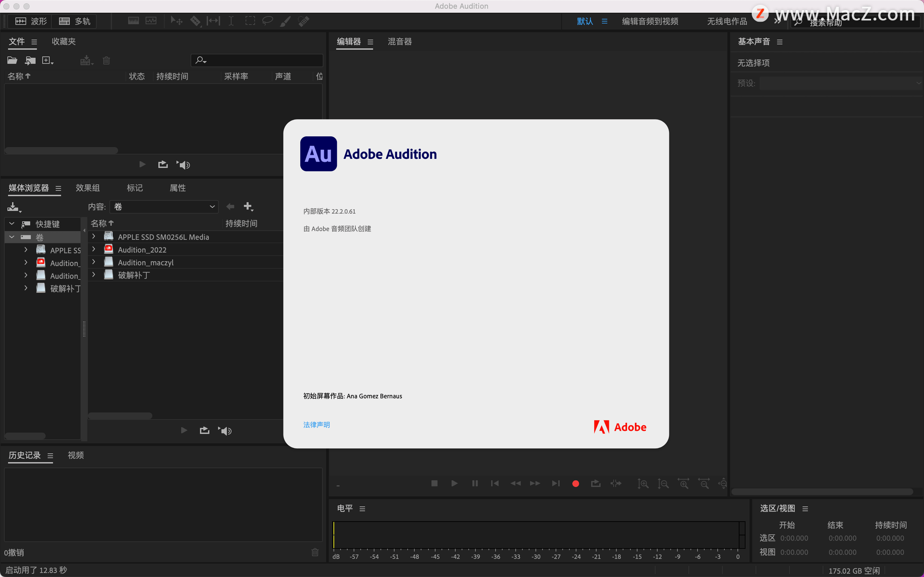Click move playhead to previous icon
Screen dimensions: 924x577
click(x=495, y=483)
